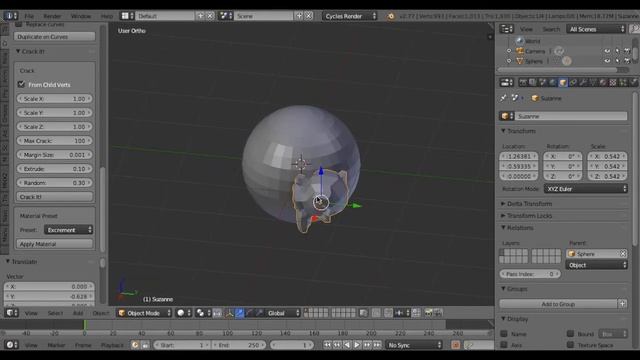
Task: Toggle Sphere visibility eye in outliner
Action: (x=607, y=61)
